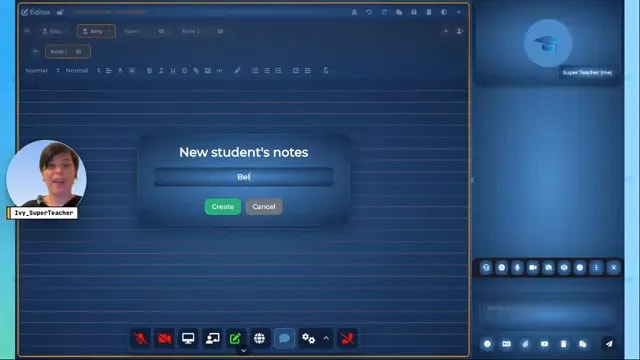Insert a link with chain icon
The width and height of the screenshot is (640, 360).
click(196, 71)
